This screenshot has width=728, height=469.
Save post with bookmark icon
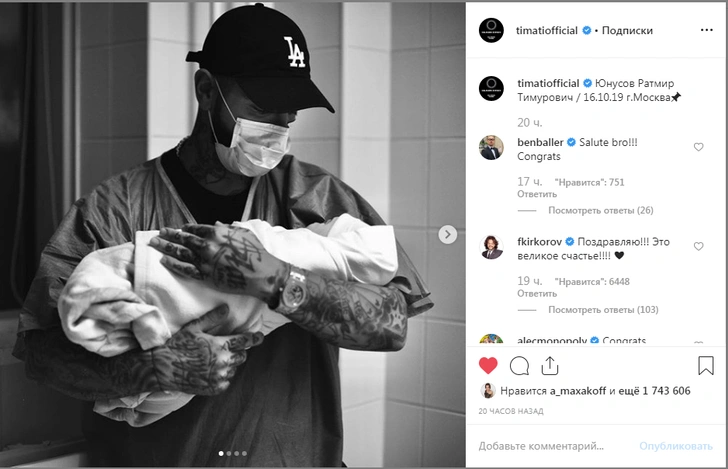pos(706,365)
